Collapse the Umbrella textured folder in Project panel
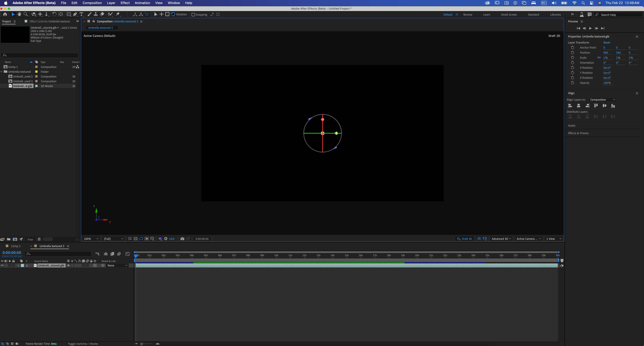Viewport: 644px width, 346px height. [2, 72]
